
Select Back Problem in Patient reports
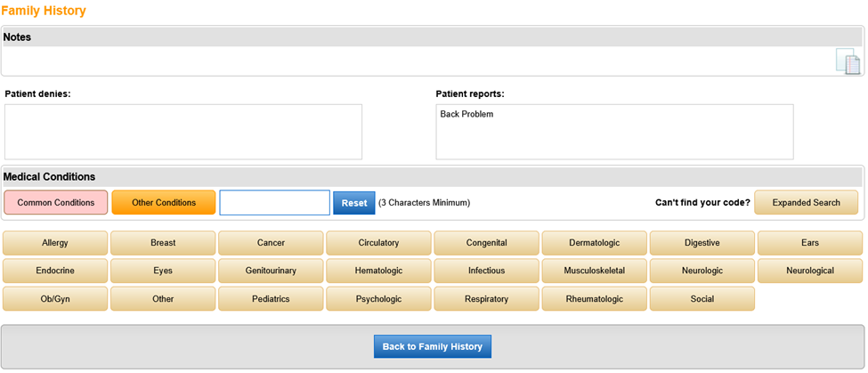coord(466,115)
